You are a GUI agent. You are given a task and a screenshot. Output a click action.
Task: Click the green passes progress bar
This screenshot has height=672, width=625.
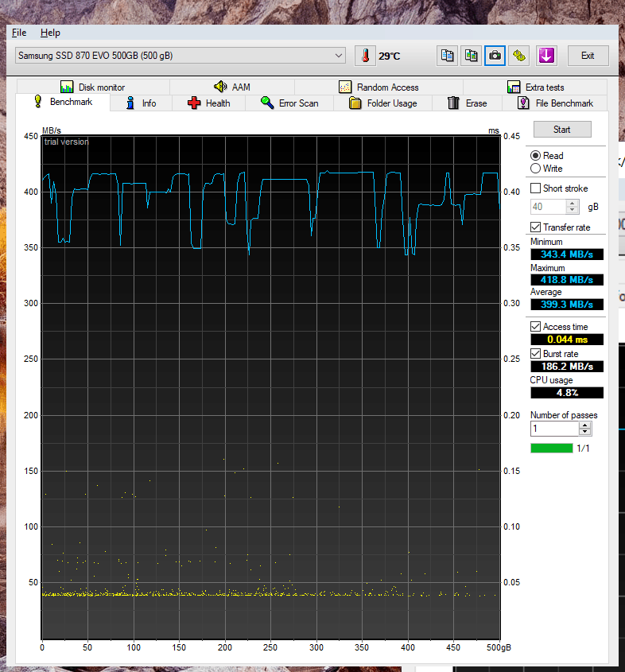click(x=551, y=449)
